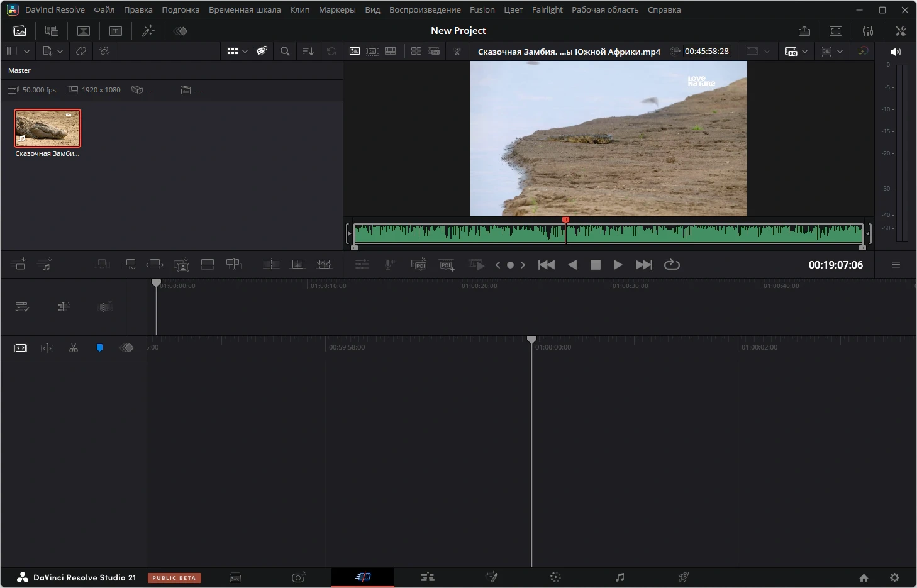Open Project Settings gear icon
The image size is (917, 588).
894,577
